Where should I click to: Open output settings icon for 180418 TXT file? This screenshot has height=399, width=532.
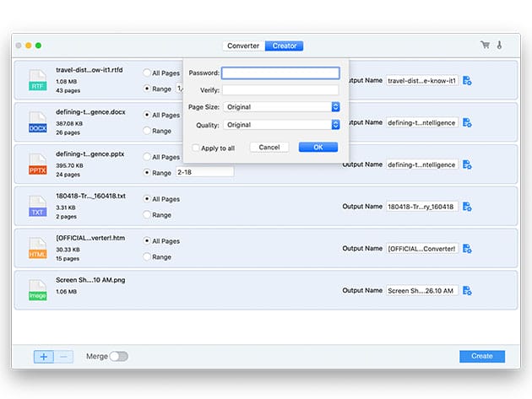[x=467, y=207]
